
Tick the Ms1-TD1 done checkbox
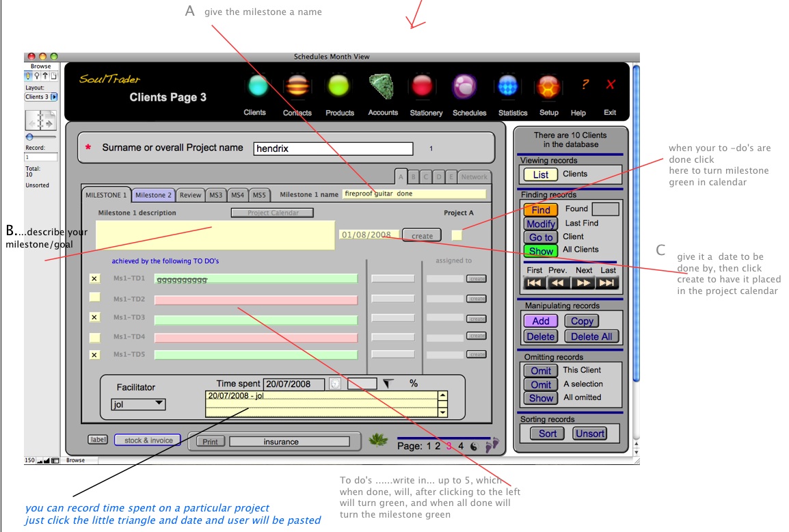coord(94,278)
